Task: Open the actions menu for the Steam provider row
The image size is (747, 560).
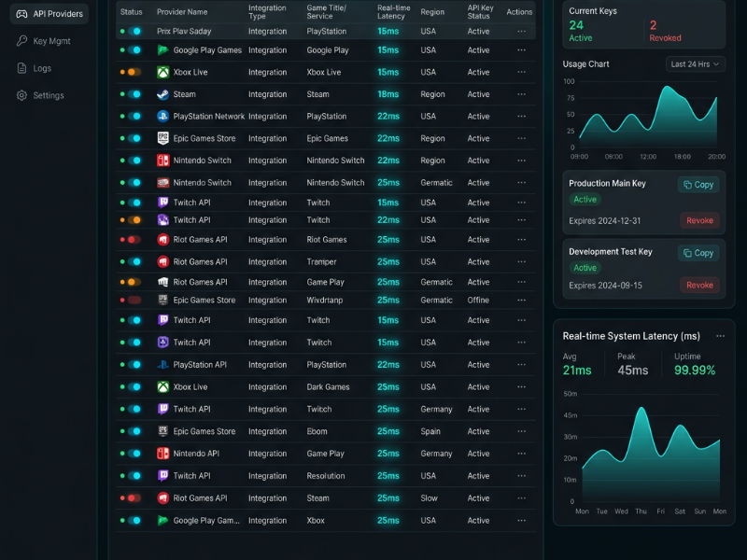Action: pyautogui.click(x=522, y=94)
